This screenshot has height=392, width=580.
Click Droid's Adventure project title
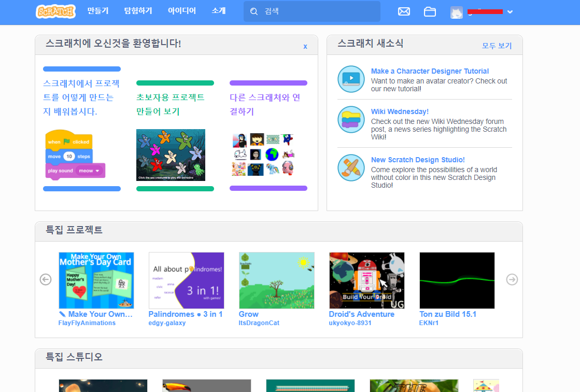[x=362, y=314]
